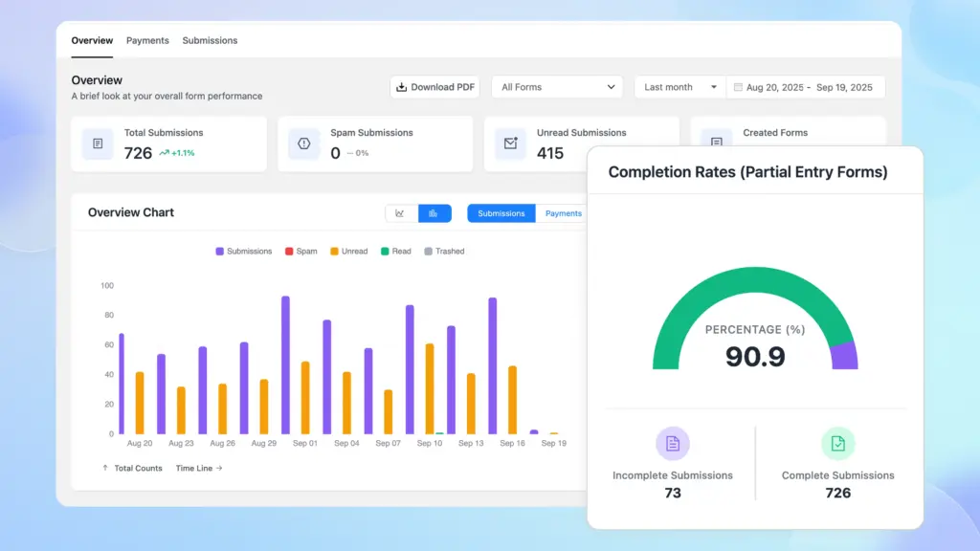Click the Spam Submissions warning icon
The height and width of the screenshot is (551, 980).
coord(303,143)
